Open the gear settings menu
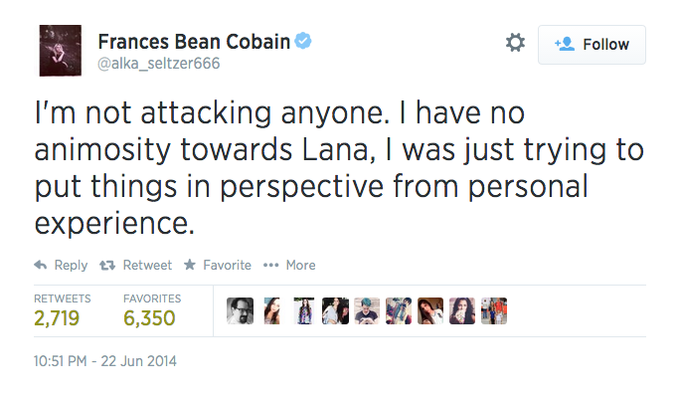Screen dimensions: 680x396 click(515, 43)
